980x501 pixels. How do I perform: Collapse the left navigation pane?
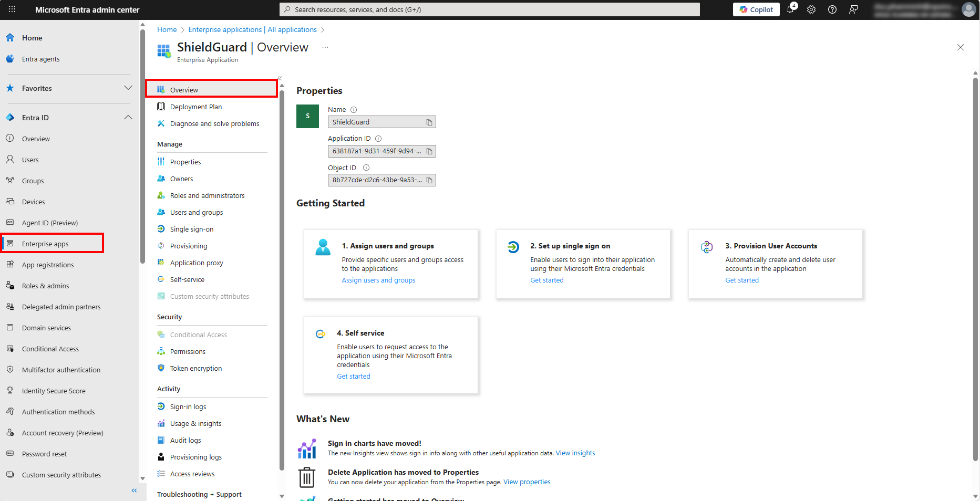tap(134, 490)
